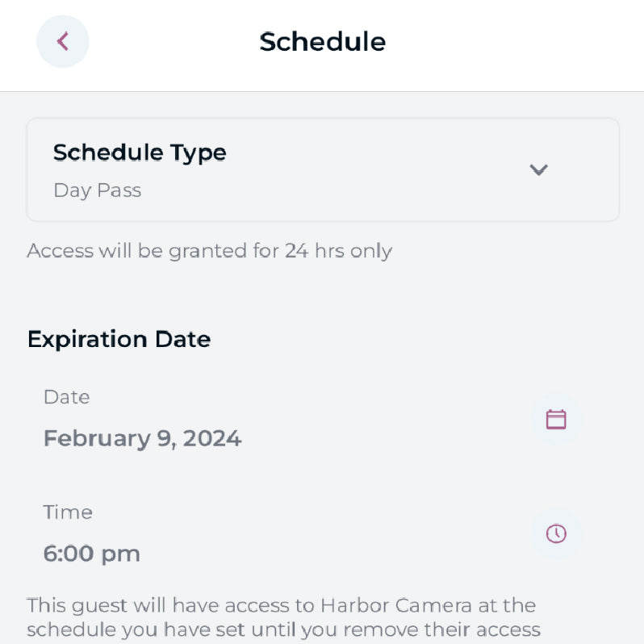Click the Schedule page title
Image resolution: width=644 pixels, height=644 pixels.
point(322,41)
